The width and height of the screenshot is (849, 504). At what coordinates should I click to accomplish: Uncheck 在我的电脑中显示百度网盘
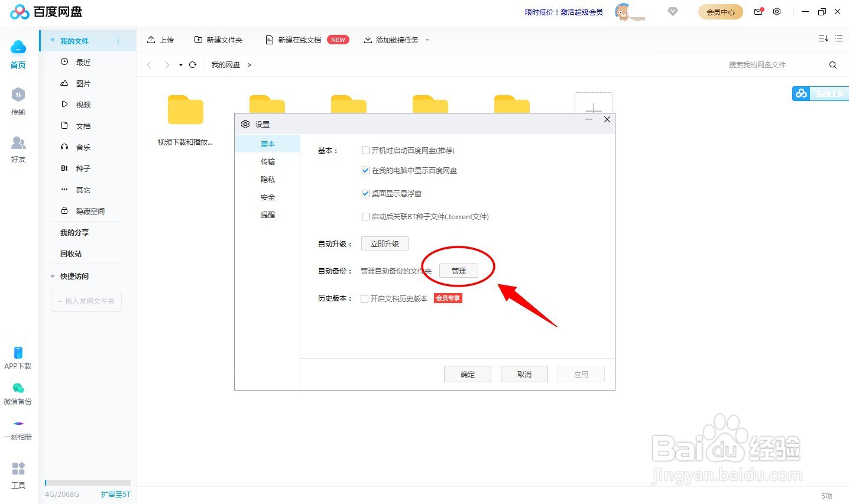tap(365, 171)
